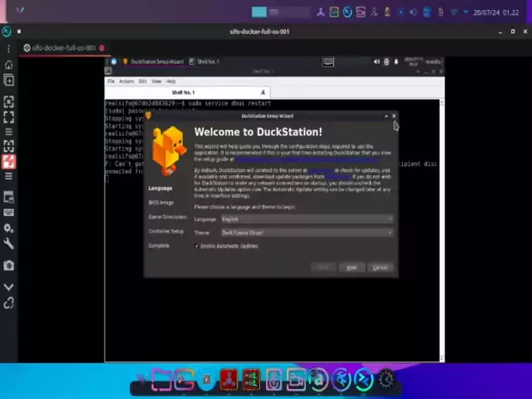Click the speaker volume icon in remote panel
The height and width of the screenshot is (399, 532).
[377, 62]
